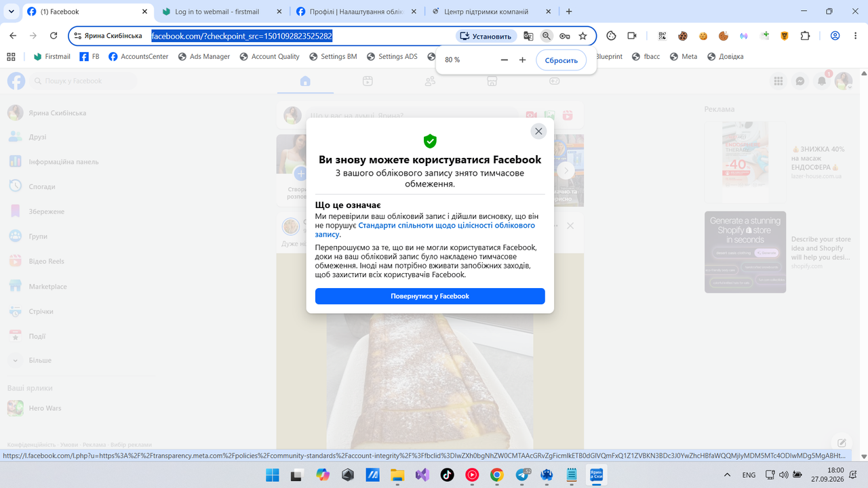Switch to the 'Профілі | Налаштування' tab

point(357,12)
